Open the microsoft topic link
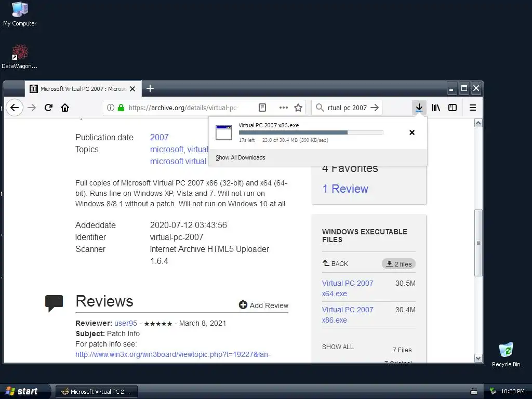The height and width of the screenshot is (399, 532). tap(167, 149)
